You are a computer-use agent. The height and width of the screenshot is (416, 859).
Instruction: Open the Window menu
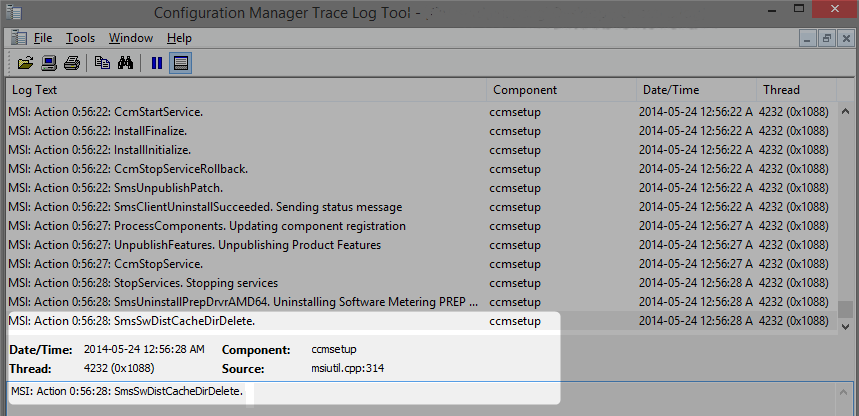tap(131, 38)
